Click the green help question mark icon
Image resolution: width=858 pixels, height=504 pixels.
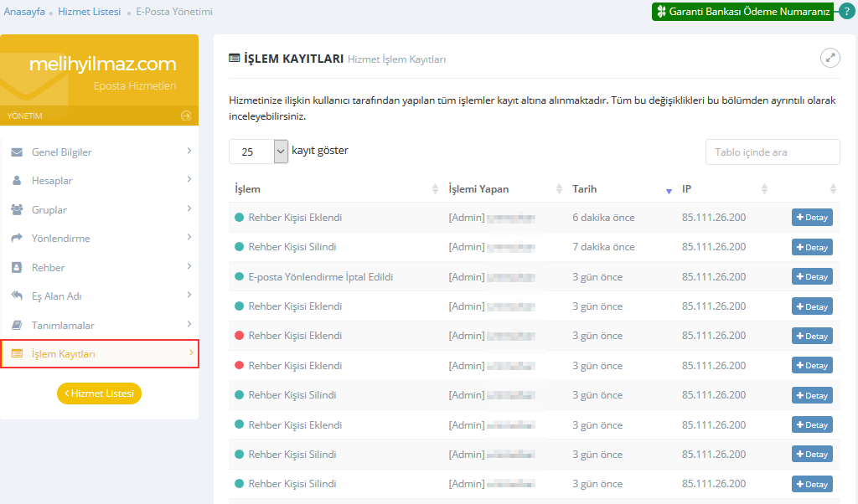(x=846, y=12)
